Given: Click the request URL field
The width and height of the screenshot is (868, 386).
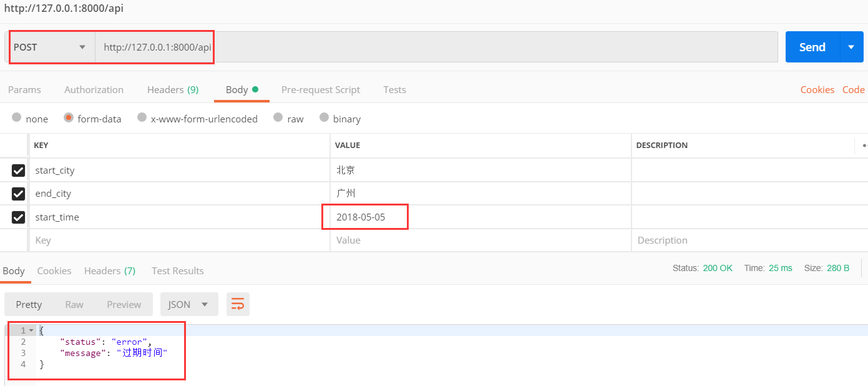Looking at the screenshot, I should click(x=436, y=47).
